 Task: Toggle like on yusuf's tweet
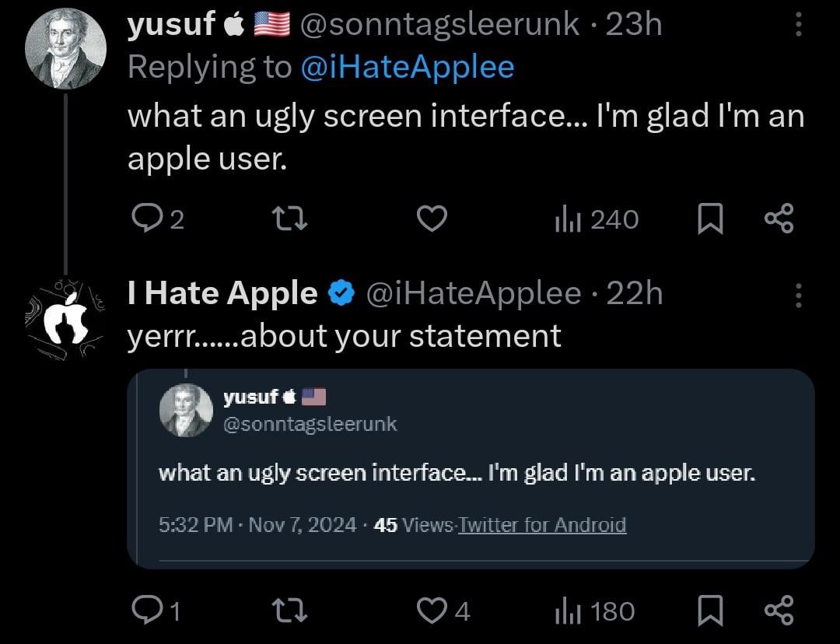(x=433, y=219)
